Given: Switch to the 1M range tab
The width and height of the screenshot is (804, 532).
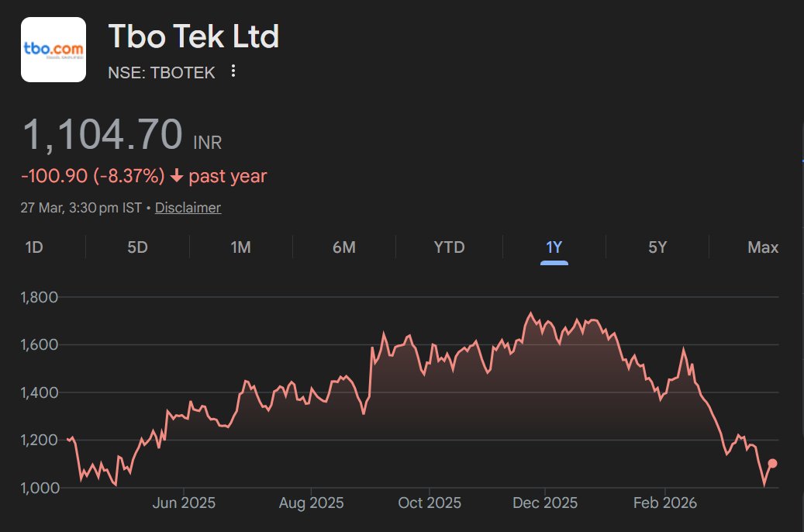Looking at the screenshot, I should click(240, 247).
